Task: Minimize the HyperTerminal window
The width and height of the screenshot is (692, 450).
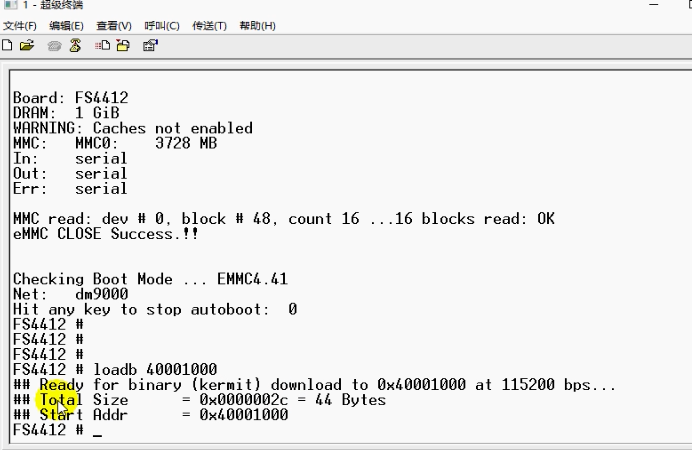Action: tap(654, 4)
